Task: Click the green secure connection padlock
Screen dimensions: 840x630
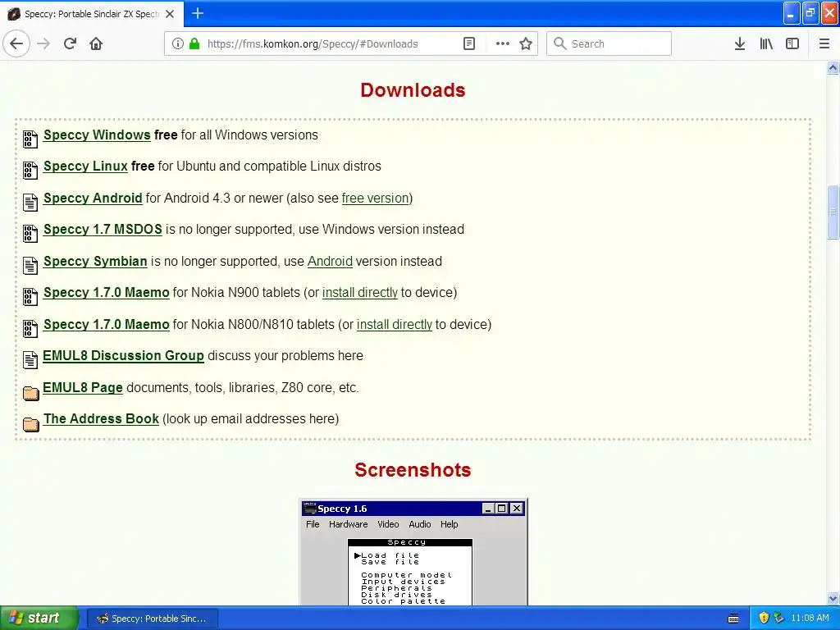Action: tap(194, 43)
